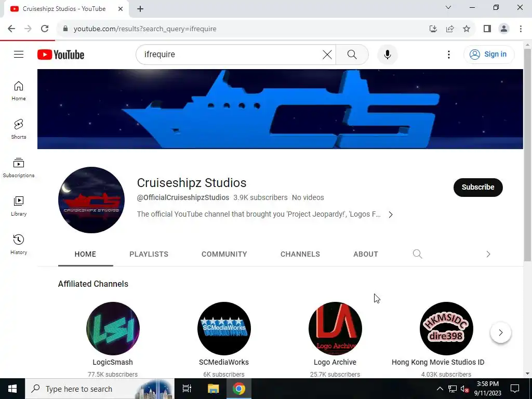Click the install app icon in the address bar

click(433, 29)
